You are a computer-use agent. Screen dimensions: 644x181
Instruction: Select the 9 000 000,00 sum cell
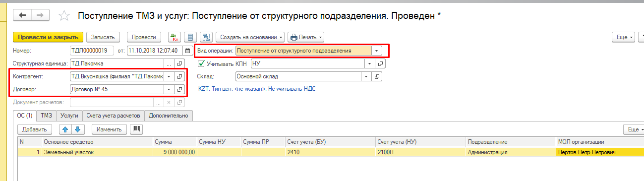point(175,152)
